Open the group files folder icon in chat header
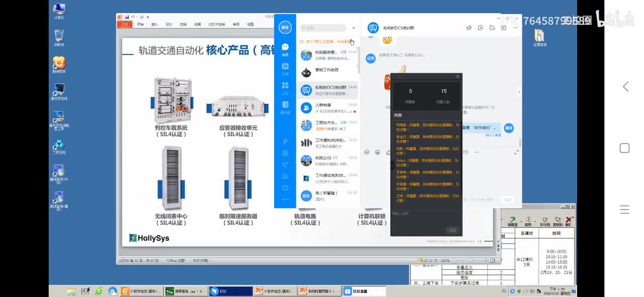Viewport: 644px width, 297px height. [x=492, y=28]
